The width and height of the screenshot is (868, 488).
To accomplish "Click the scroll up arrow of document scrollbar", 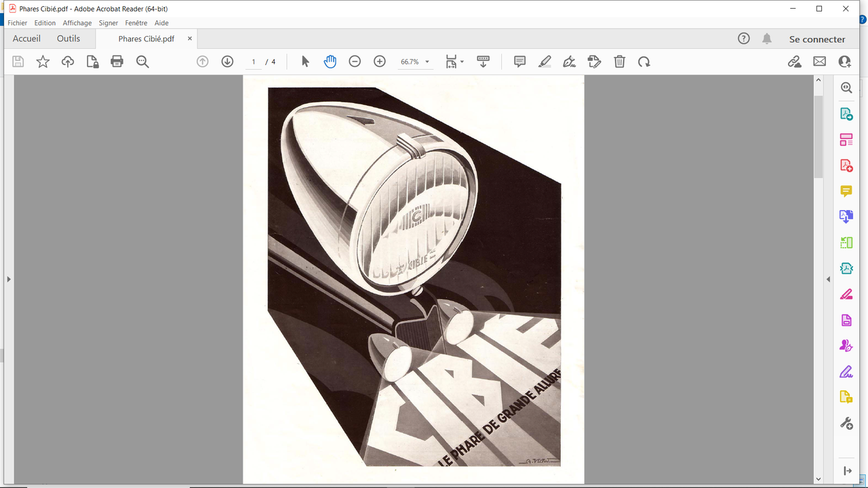I will click(818, 80).
